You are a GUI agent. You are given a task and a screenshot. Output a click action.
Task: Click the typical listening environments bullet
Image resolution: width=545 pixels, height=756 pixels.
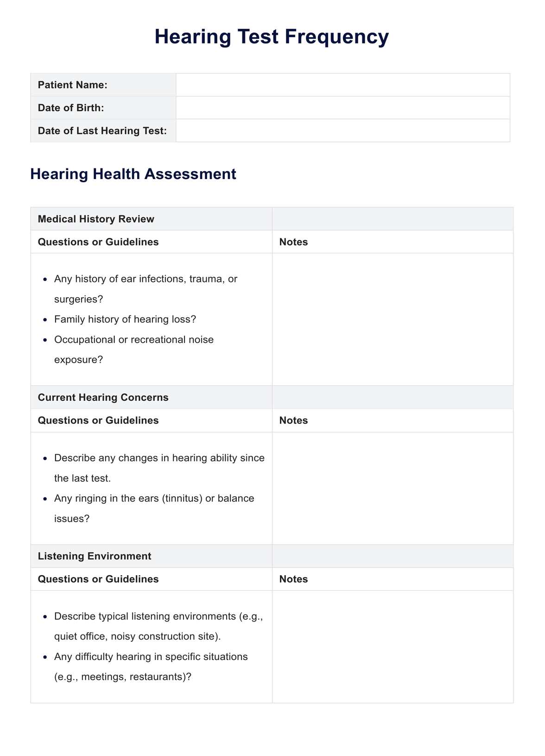tap(158, 616)
